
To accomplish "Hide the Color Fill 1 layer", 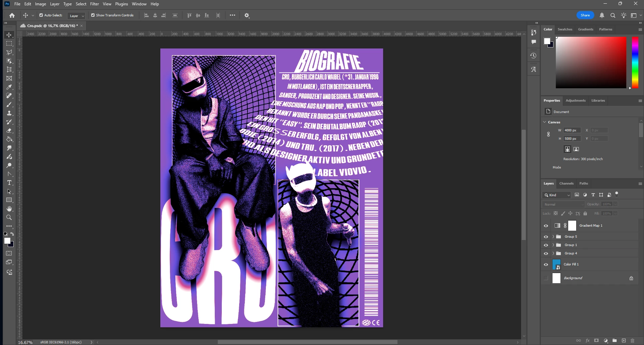I will pos(546,264).
